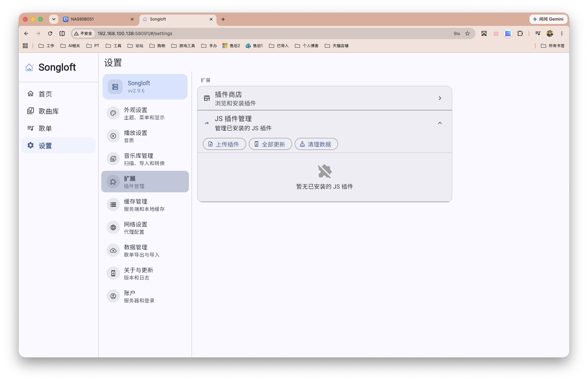Open 账户 account settings

(x=145, y=296)
